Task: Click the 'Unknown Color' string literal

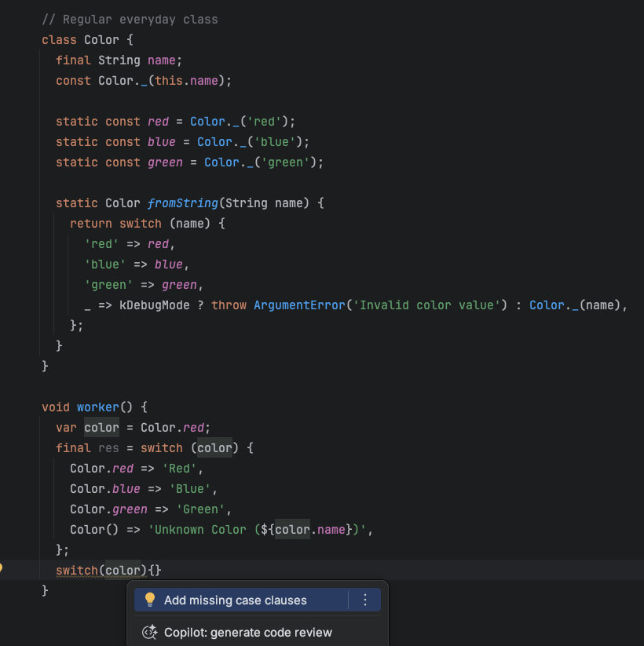Action: point(258,529)
